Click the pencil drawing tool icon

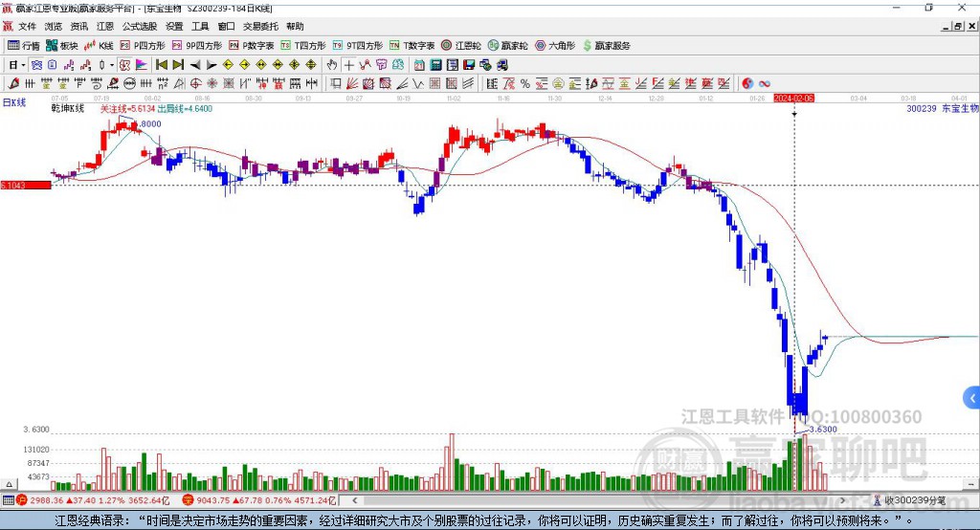coord(13,84)
